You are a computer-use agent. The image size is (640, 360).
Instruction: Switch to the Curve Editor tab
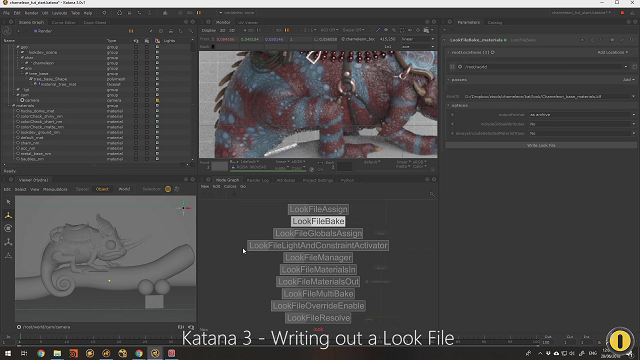point(63,22)
